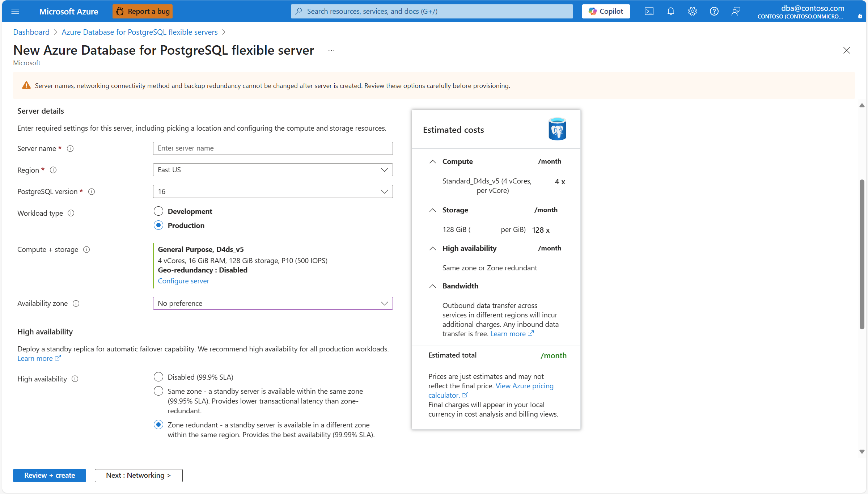Open portal settings gear
The height and width of the screenshot is (494, 868).
click(x=692, y=11)
